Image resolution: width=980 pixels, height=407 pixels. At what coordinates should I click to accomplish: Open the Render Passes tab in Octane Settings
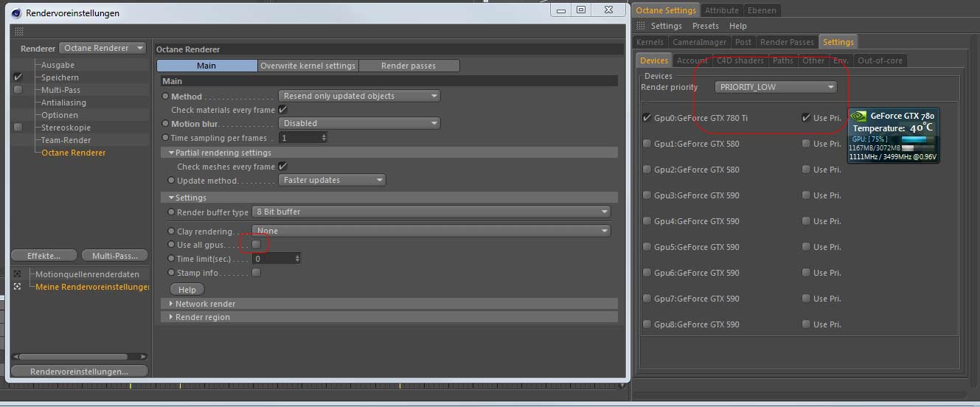click(x=787, y=42)
